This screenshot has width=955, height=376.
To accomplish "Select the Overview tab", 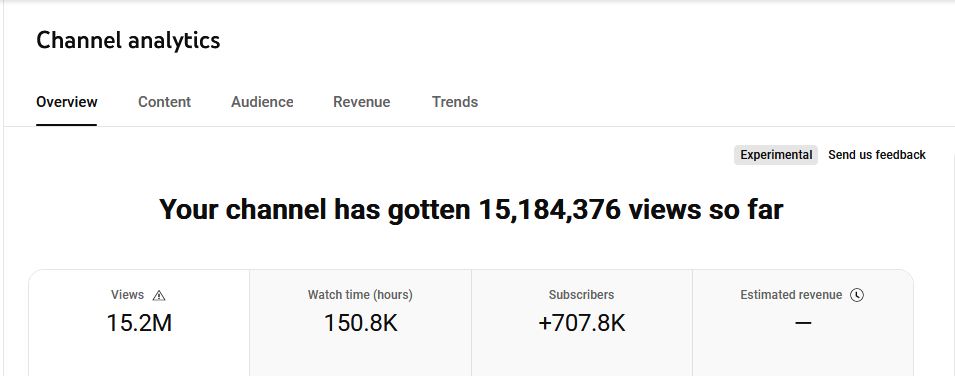I will pos(66,102).
